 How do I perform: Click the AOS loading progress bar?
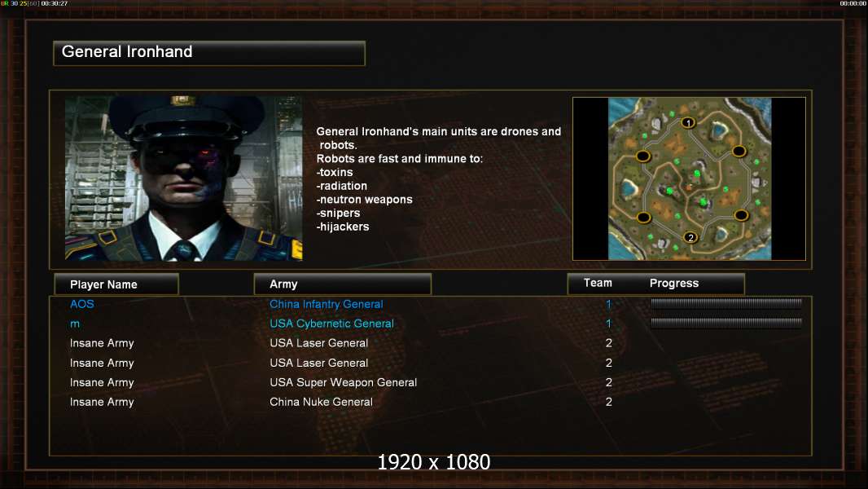[726, 303]
